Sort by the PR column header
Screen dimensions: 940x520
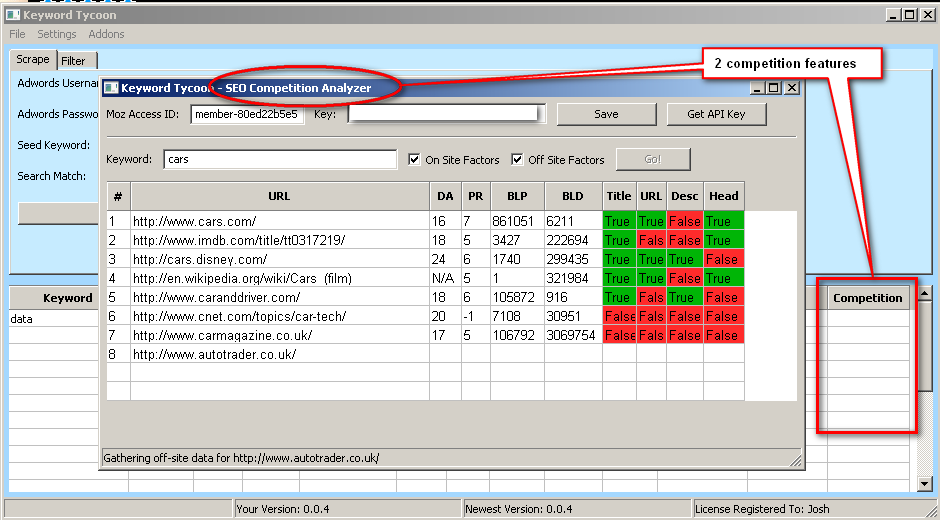coord(475,196)
